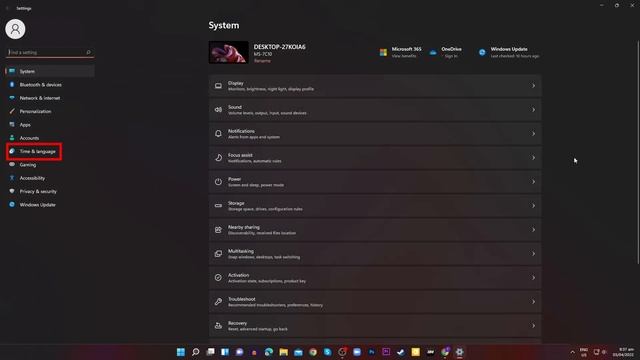Open OneDrive sign in tile
640x360 pixels.
[446, 52]
